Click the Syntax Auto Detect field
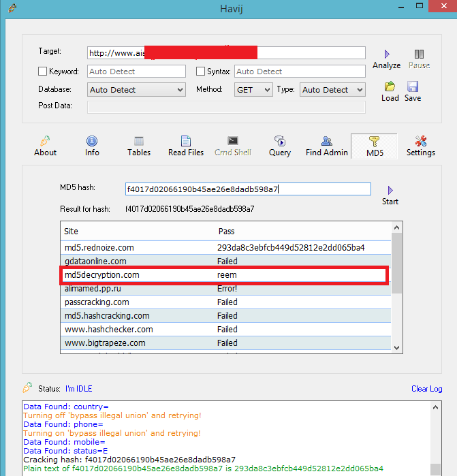 pos(300,72)
